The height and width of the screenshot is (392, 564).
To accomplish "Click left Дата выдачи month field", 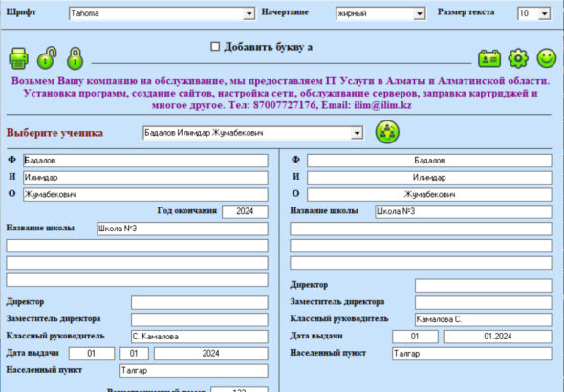I will [134, 354].
